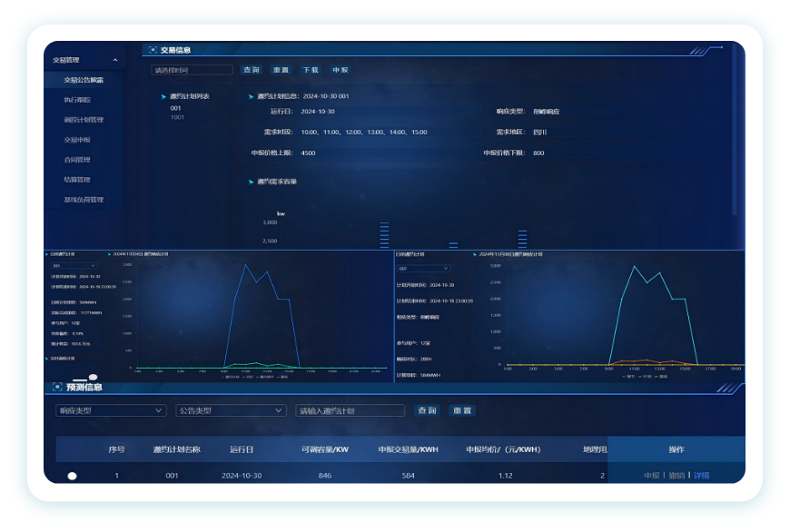Click the 运行日 value in 邀约计划信息
Image resolution: width=790 pixels, height=532 pixels.
pos(318,112)
